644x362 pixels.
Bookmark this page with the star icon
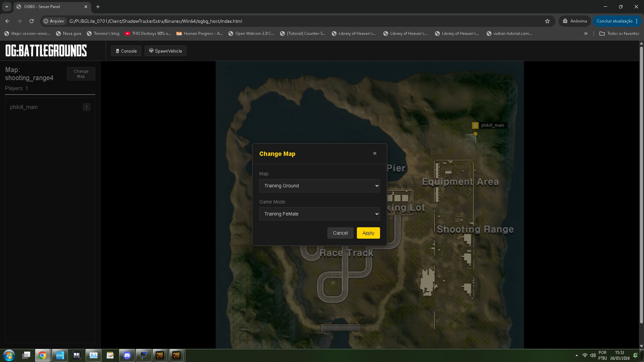[x=547, y=21]
